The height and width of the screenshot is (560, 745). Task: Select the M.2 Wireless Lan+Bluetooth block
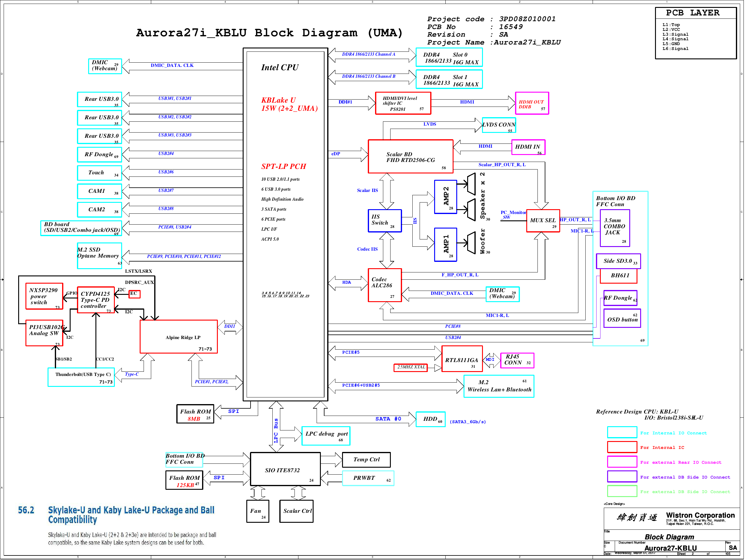(499, 386)
